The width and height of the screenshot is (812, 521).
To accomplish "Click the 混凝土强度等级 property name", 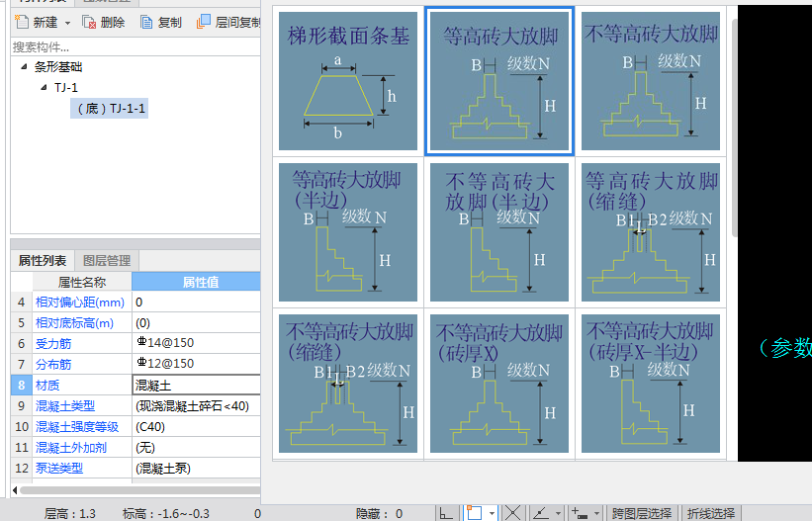I will (x=76, y=426).
